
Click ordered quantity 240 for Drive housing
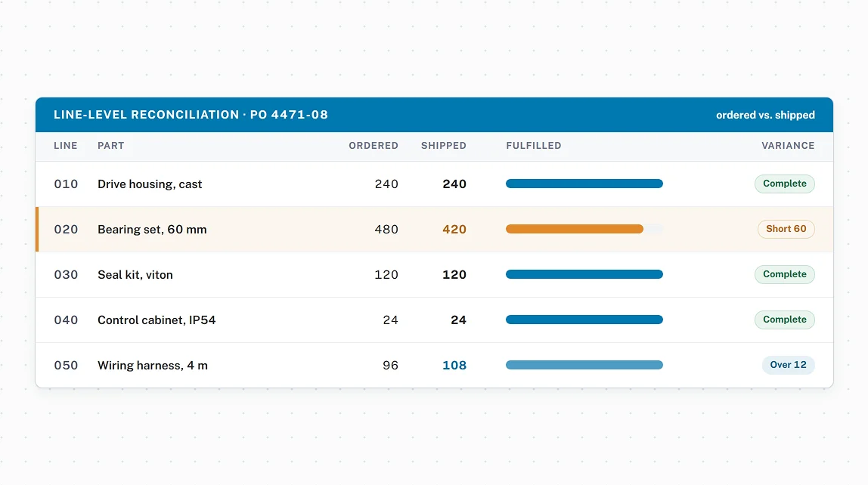386,184
